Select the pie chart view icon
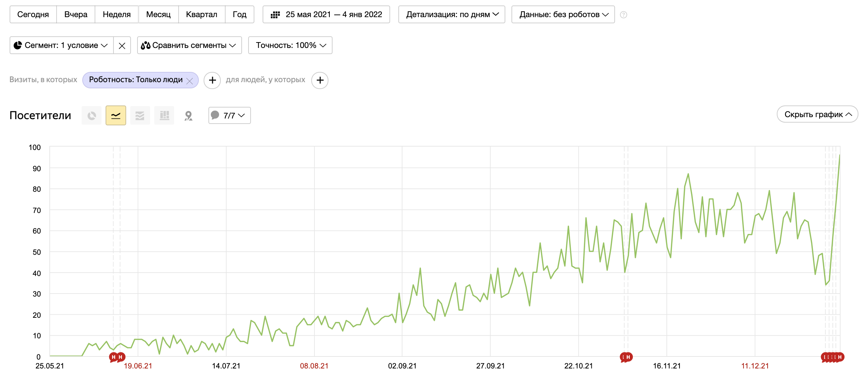This screenshot has width=868, height=389. 92,116
